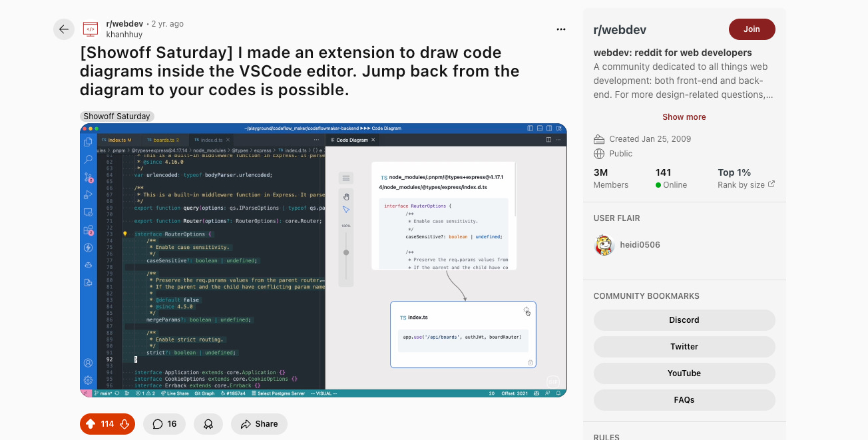Click the diagram hamburger menu icon
Viewport: 868px width, 440px height.
pos(345,178)
